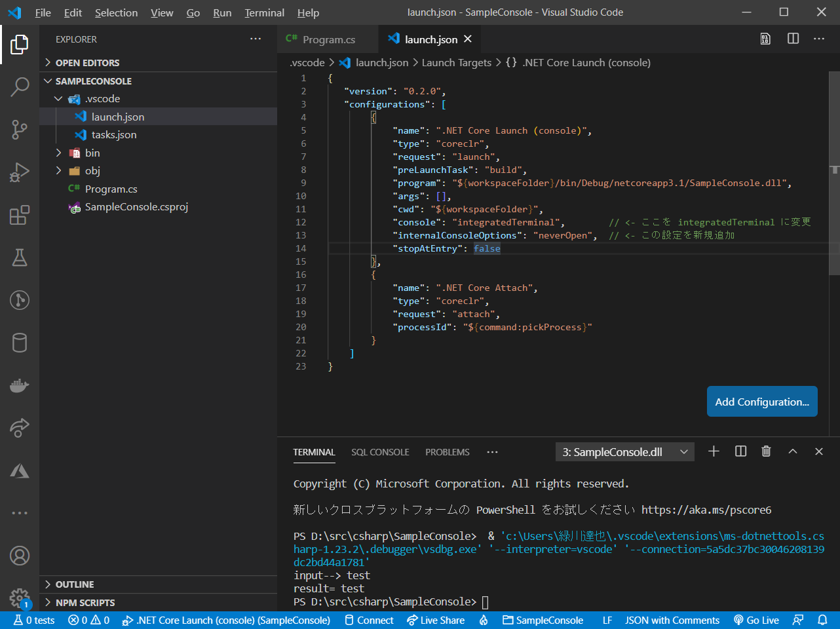Open the Extensions view

click(20, 215)
